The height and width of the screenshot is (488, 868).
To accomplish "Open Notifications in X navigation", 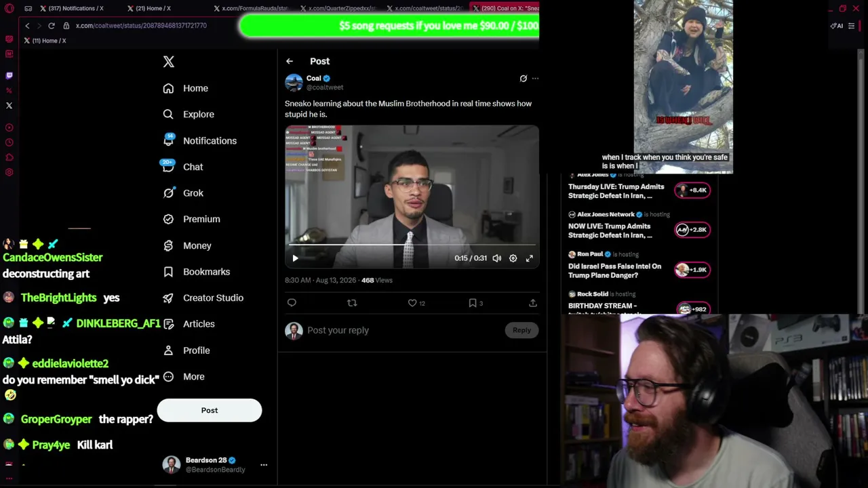I will pos(200,141).
